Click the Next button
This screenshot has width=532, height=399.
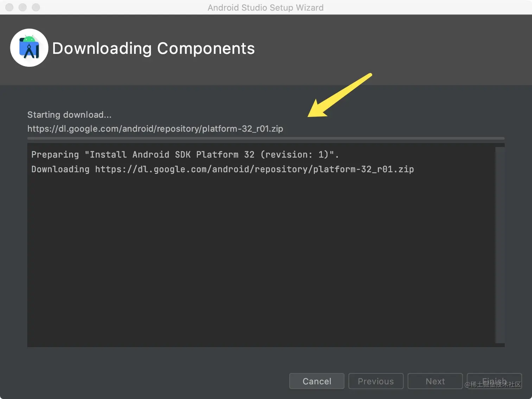coord(435,381)
